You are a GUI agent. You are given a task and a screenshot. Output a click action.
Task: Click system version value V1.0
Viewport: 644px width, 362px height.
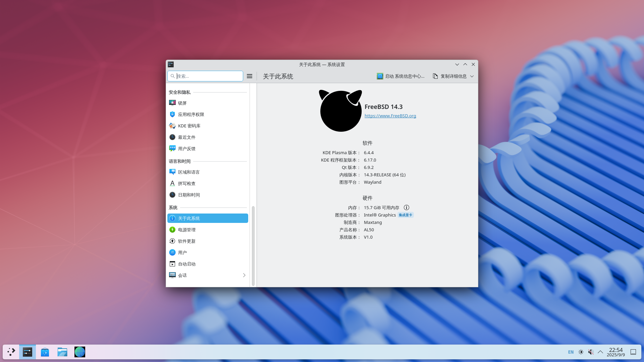pyautogui.click(x=368, y=237)
